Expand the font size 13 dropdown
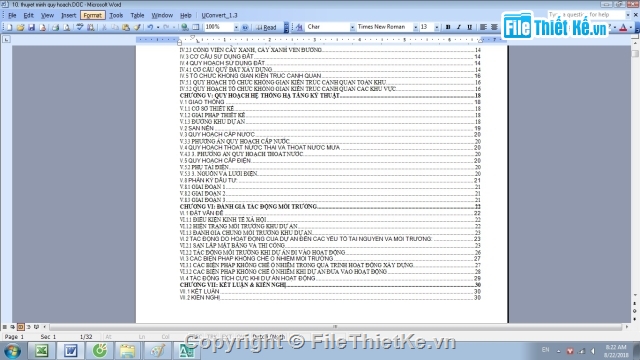The height and width of the screenshot is (360, 640). coord(436,27)
